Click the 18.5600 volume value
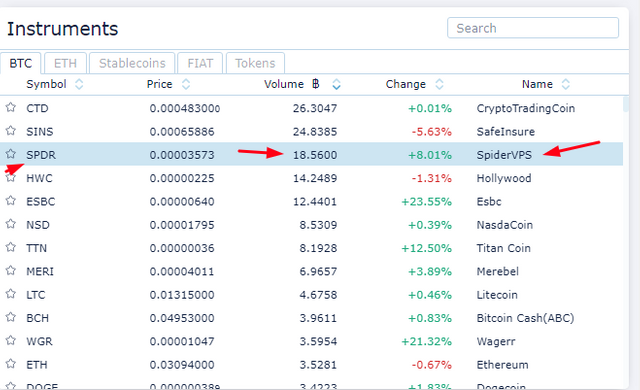The width and height of the screenshot is (640, 390). point(315,155)
